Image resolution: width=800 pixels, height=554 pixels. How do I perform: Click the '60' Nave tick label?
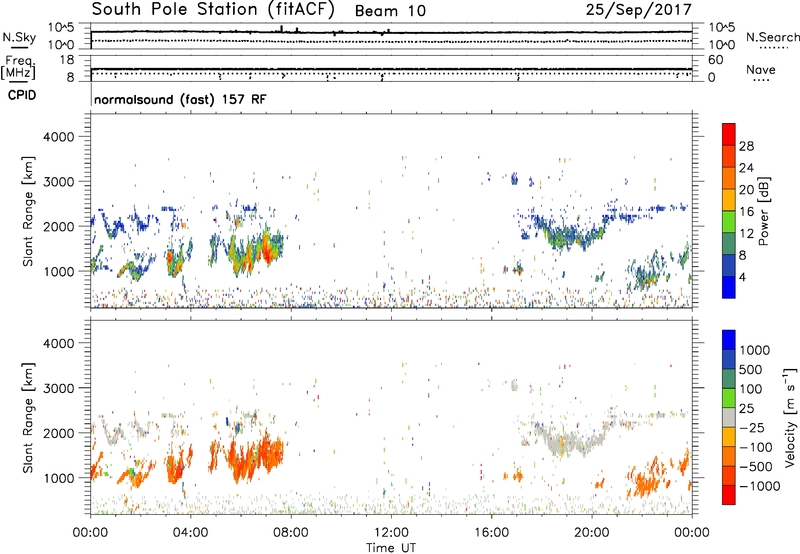click(x=715, y=60)
